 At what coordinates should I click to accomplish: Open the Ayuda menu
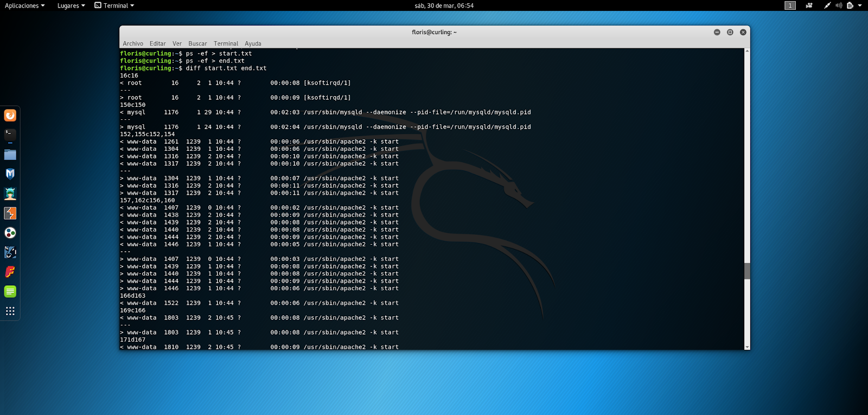(253, 43)
